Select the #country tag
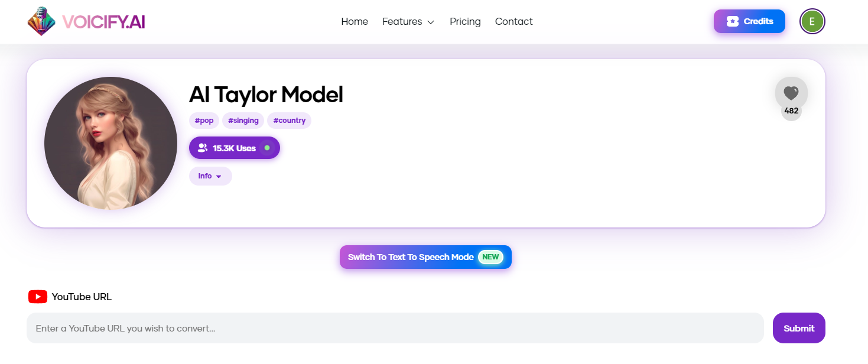Image resolution: width=868 pixels, height=364 pixels. (x=289, y=121)
